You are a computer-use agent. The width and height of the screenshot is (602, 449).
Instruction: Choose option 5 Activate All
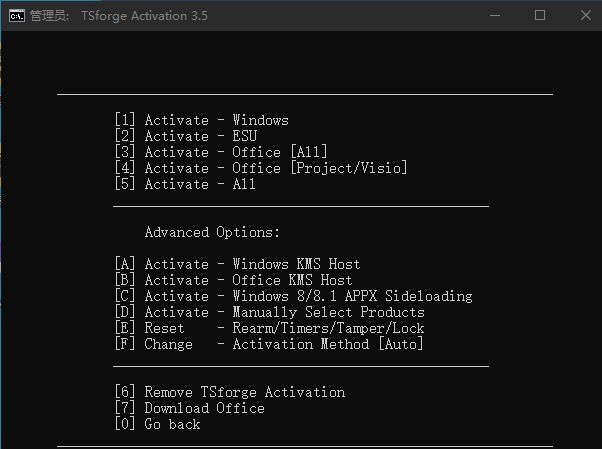pyautogui.click(x=186, y=184)
